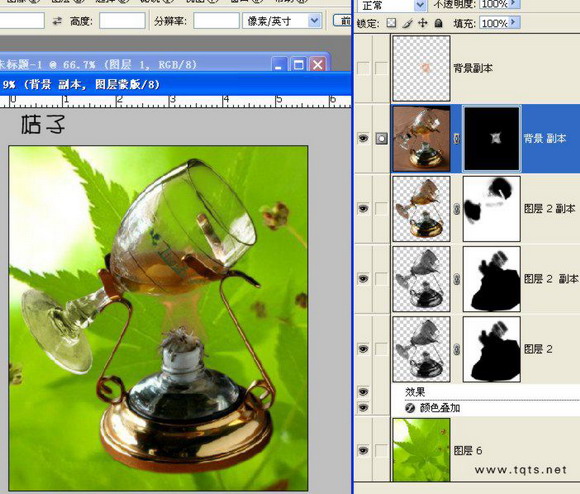Toggle visibility of layer 效果 effects
Viewport: 580px width, 494px height.
click(x=363, y=391)
